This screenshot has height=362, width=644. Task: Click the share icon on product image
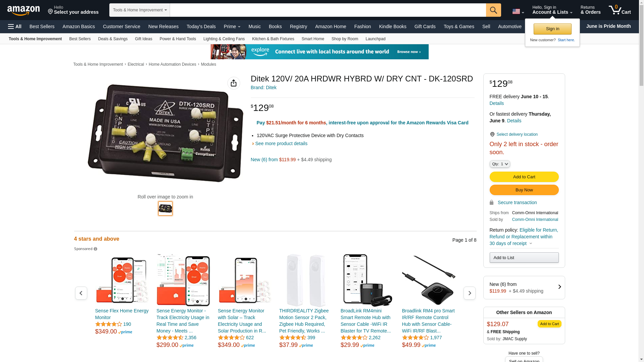coord(234,83)
